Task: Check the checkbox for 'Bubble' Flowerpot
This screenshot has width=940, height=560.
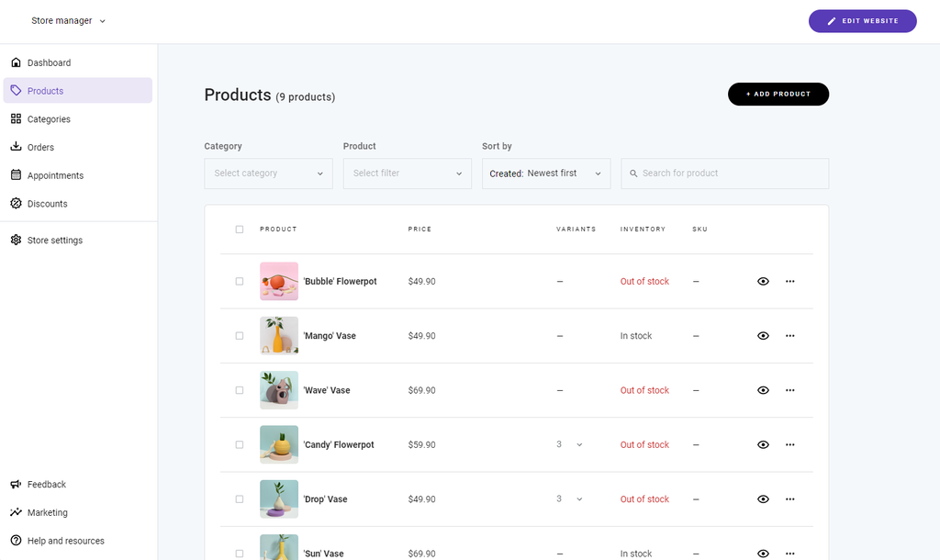Action: [x=239, y=281]
